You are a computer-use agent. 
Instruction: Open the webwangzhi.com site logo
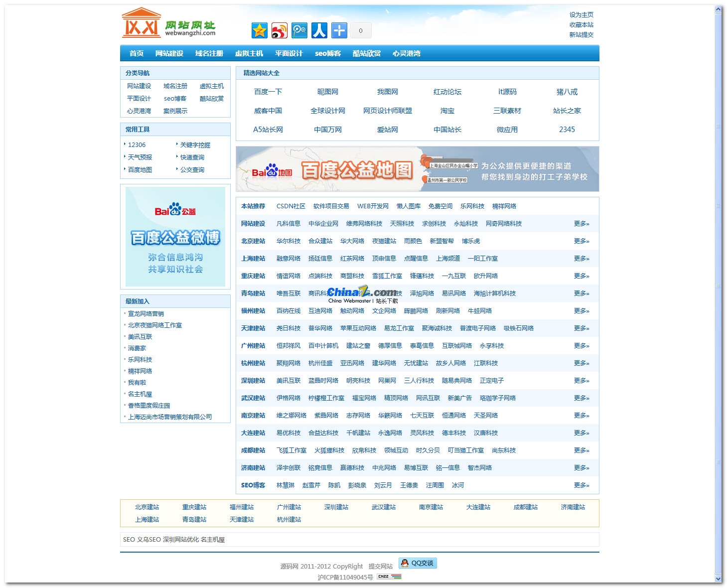click(169, 23)
